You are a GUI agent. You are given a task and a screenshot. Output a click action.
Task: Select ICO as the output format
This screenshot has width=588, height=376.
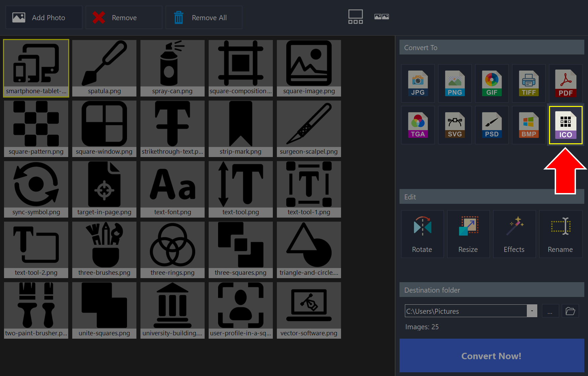coord(565,125)
